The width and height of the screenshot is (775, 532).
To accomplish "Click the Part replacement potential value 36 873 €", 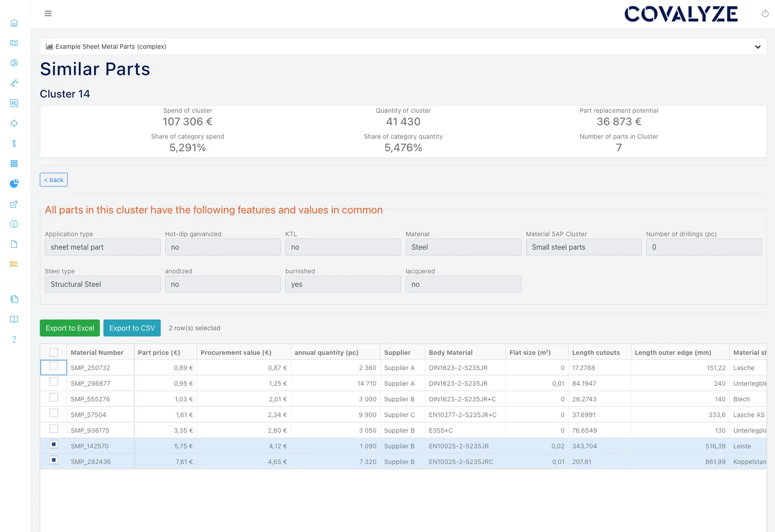I will tap(619, 122).
